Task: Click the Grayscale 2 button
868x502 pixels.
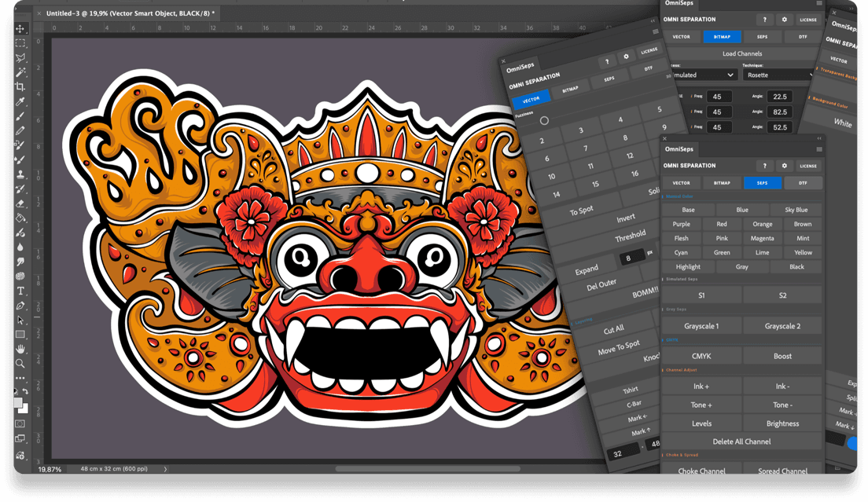Action: (782, 326)
